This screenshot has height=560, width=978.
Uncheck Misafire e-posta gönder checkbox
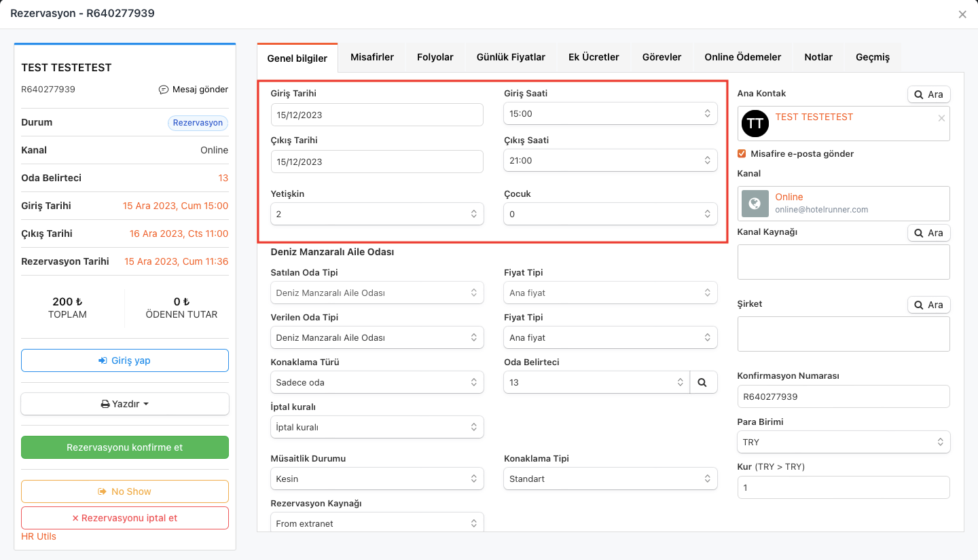click(742, 153)
